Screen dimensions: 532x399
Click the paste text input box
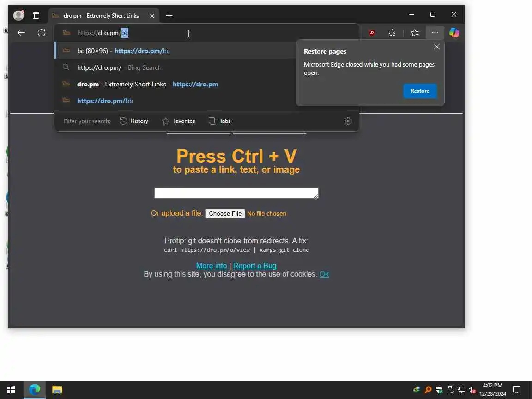point(236,193)
